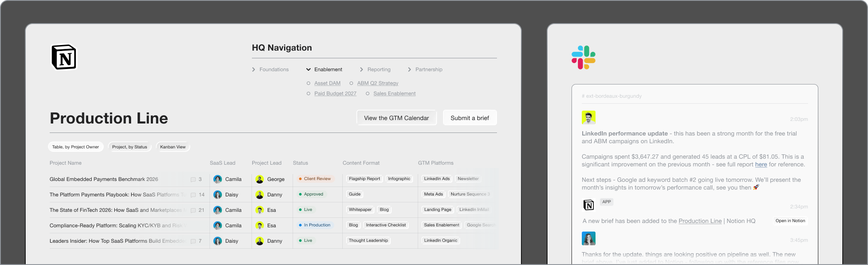Click comment icon on Platform Payments Playbook row
The image size is (868, 265).
coord(193,195)
